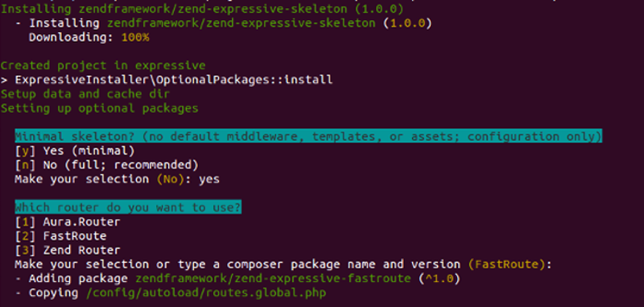This screenshot has width=644, height=307.
Task: Click the (FastRoute) default value text
Action: (x=509, y=264)
